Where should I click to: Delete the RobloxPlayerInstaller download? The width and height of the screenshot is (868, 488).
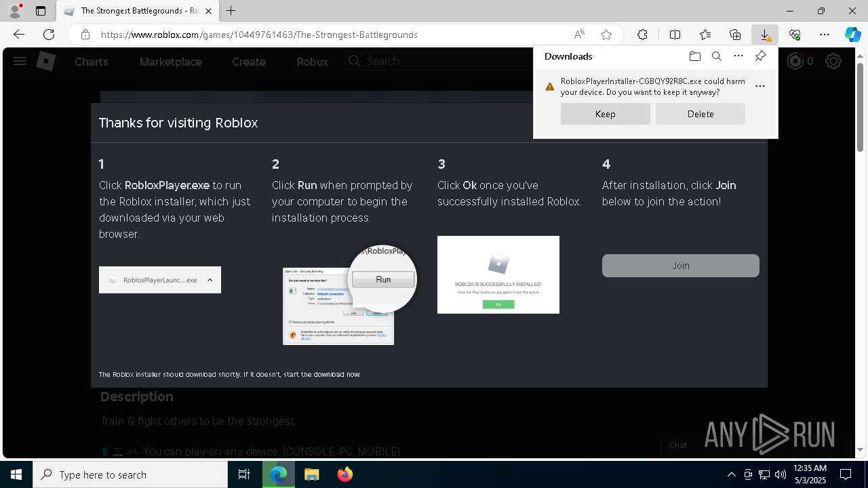701,114
